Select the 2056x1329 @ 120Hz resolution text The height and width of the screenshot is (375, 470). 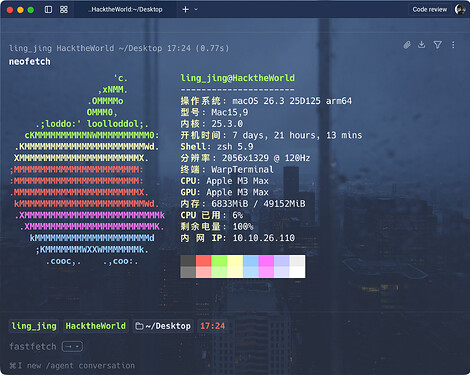[x=266, y=158]
